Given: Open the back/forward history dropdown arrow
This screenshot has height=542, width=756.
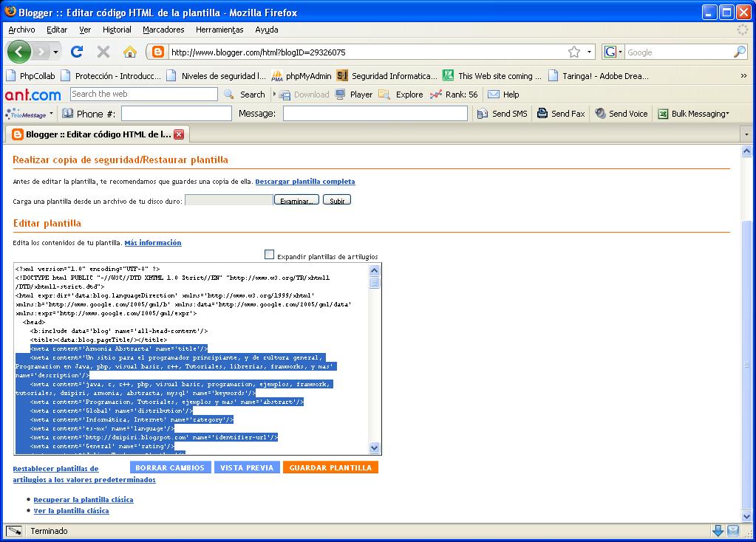Looking at the screenshot, I should coord(56,52).
